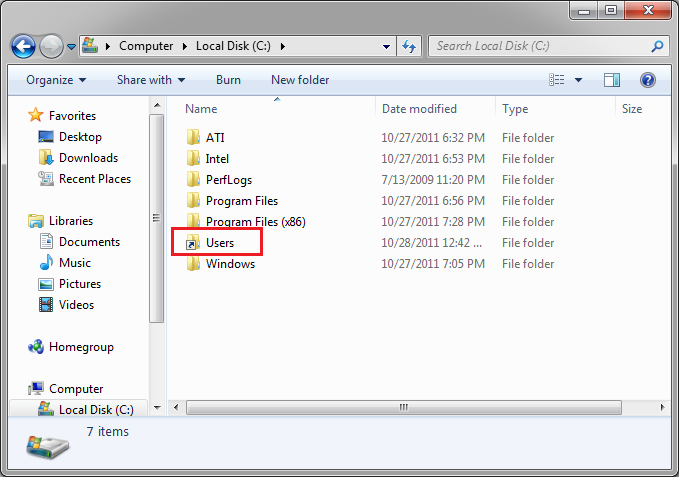Click the star icon beside Favorites

(x=36, y=115)
